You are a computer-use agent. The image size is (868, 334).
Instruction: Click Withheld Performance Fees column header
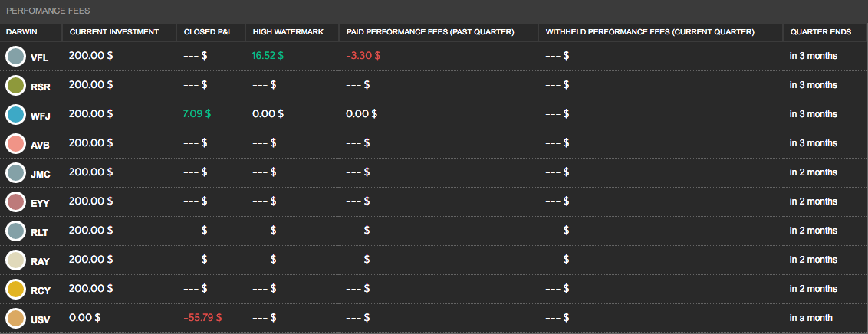point(649,31)
